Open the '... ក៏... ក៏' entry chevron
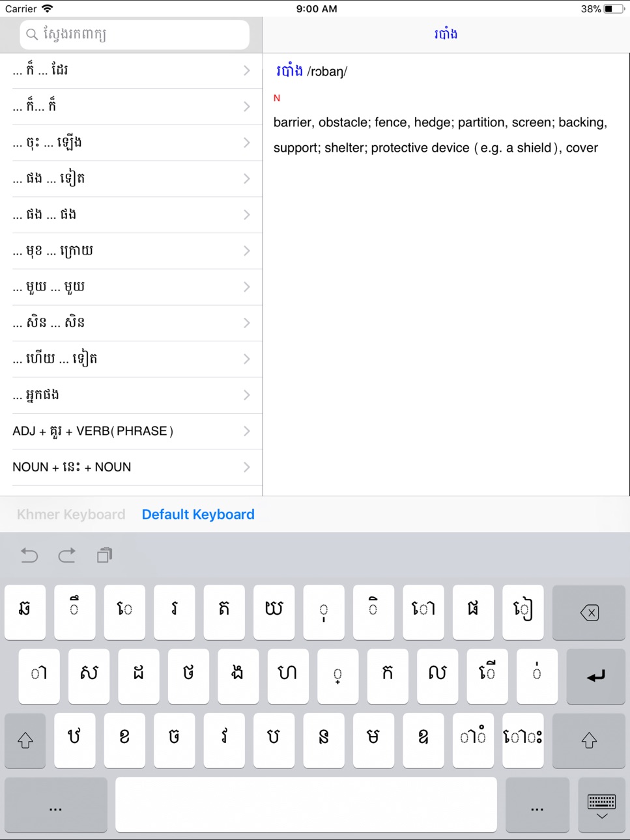This screenshot has width=630, height=840. tap(247, 106)
